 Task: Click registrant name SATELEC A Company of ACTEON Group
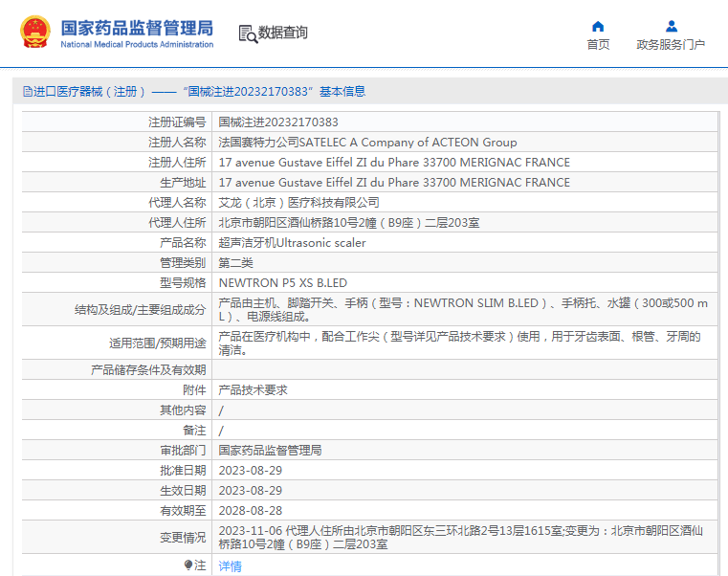pyautogui.click(x=408, y=143)
